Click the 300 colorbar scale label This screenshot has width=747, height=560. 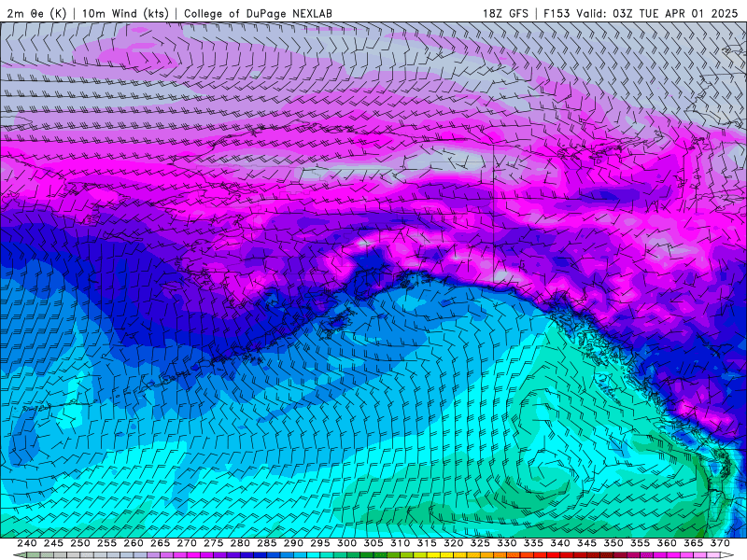pyautogui.click(x=346, y=543)
